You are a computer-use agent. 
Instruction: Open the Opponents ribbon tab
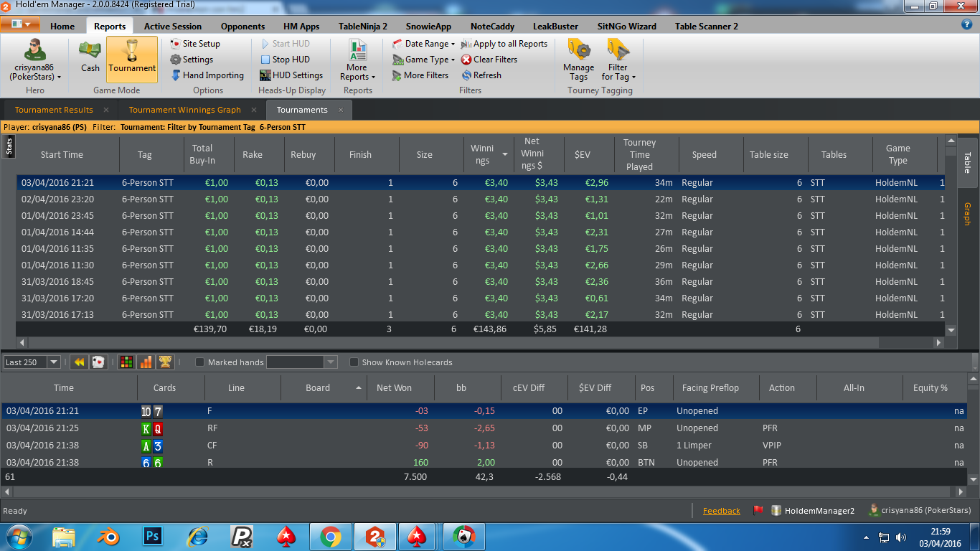click(x=242, y=26)
